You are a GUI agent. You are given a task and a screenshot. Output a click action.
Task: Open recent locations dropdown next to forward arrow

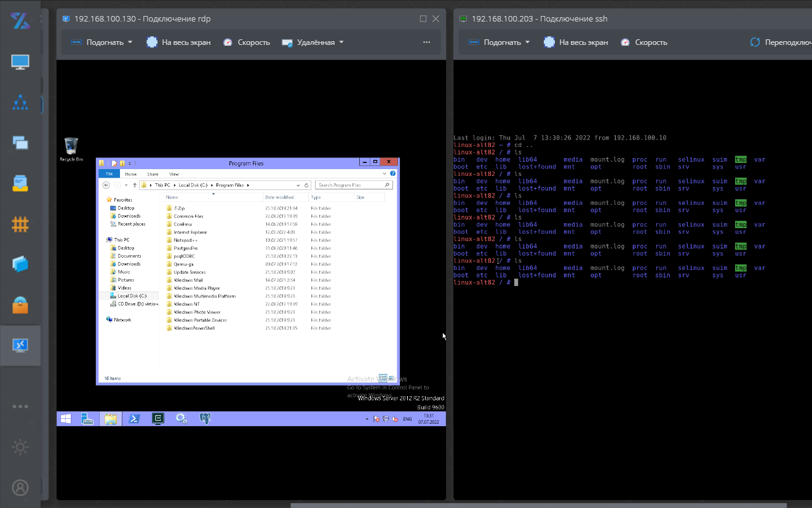click(126, 185)
